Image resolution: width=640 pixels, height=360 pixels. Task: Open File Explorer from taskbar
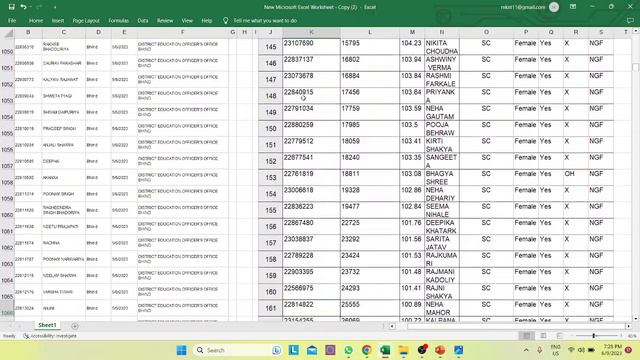pos(403,350)
